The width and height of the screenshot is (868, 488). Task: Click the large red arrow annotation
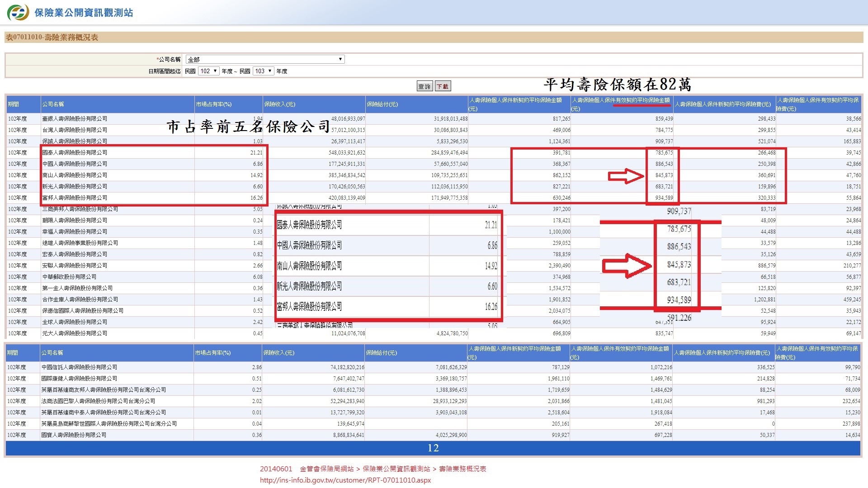(627, 265)
